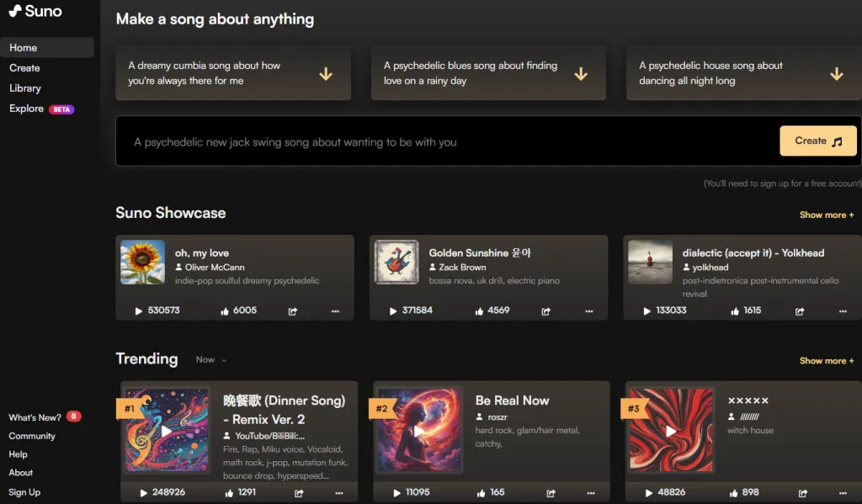Viewport: 862px width, 504px height.
Task: Expand Suno Showcase with Show more +
Action: (827, 215)
